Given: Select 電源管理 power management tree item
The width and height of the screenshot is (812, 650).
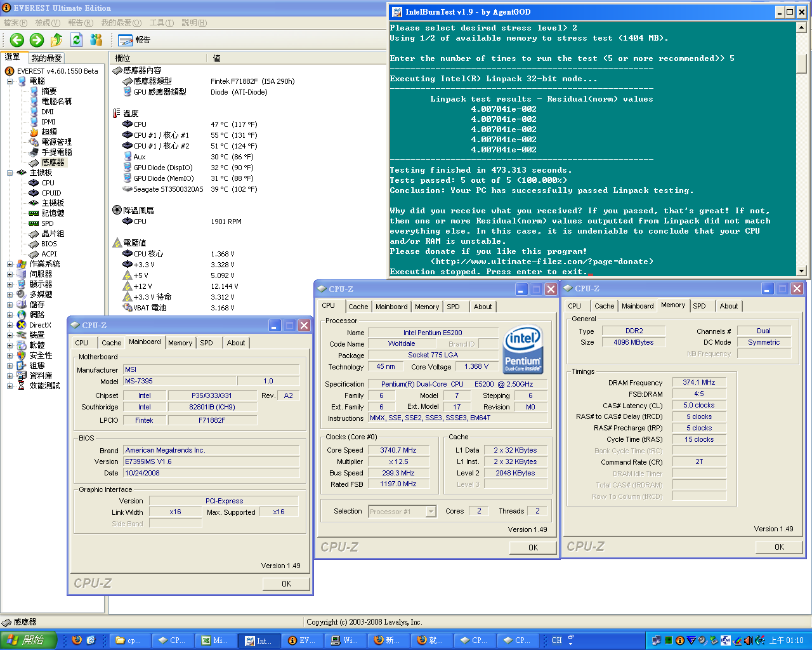Looking at the screenshot, I should (x=56, y=142).
